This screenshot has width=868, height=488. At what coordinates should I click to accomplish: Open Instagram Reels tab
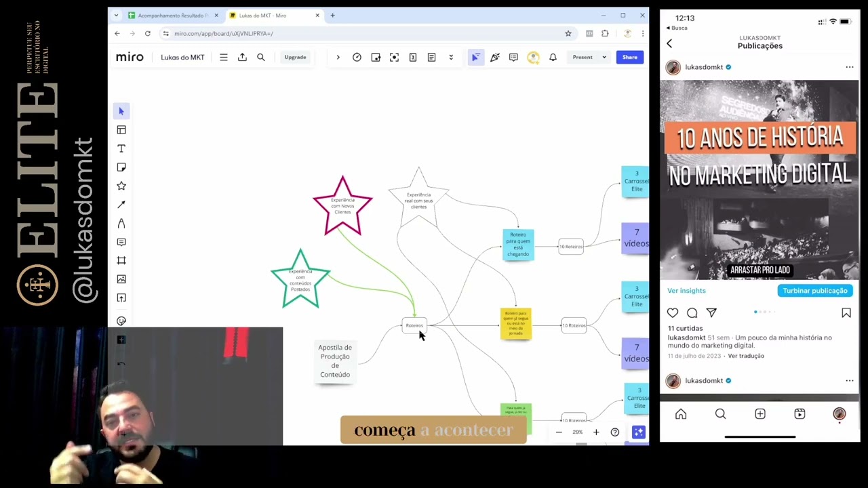click(x=800, y=414)
